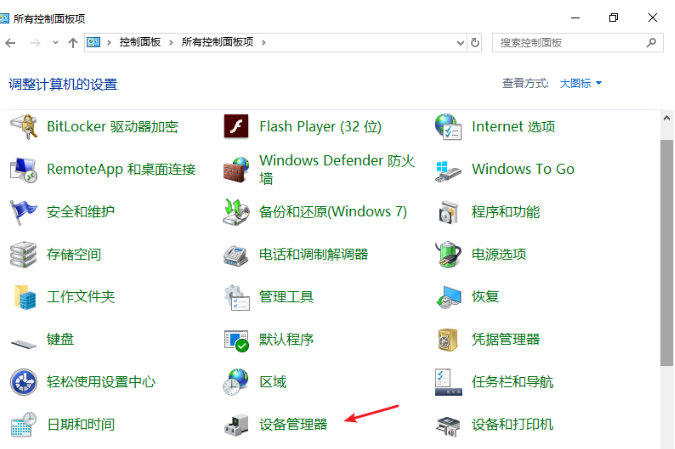Viewport: 675px width, 449px height.
Task: Expand the chevron before 控制面板 breadcrumb
Action: (x=109, y=42)
